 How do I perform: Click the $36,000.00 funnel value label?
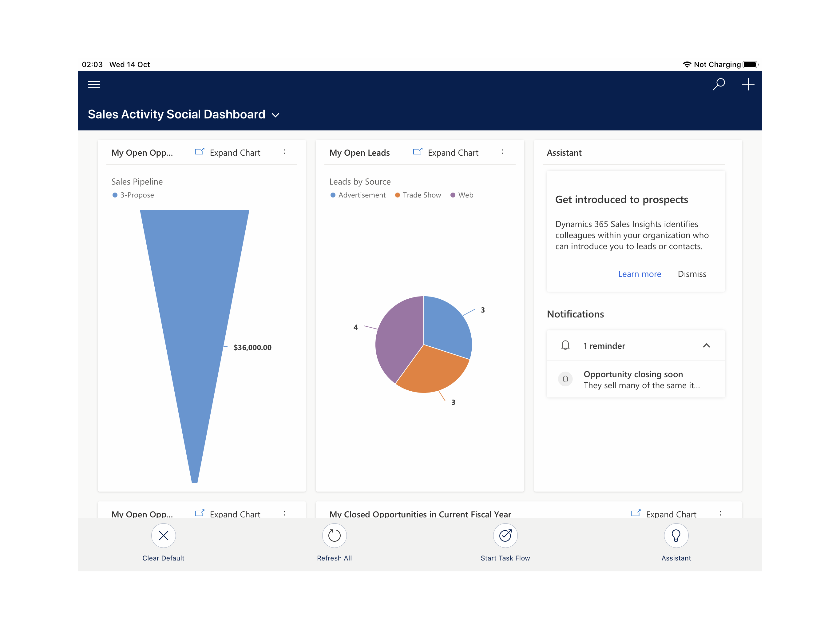pyautogui.click(x=252, y=347)
